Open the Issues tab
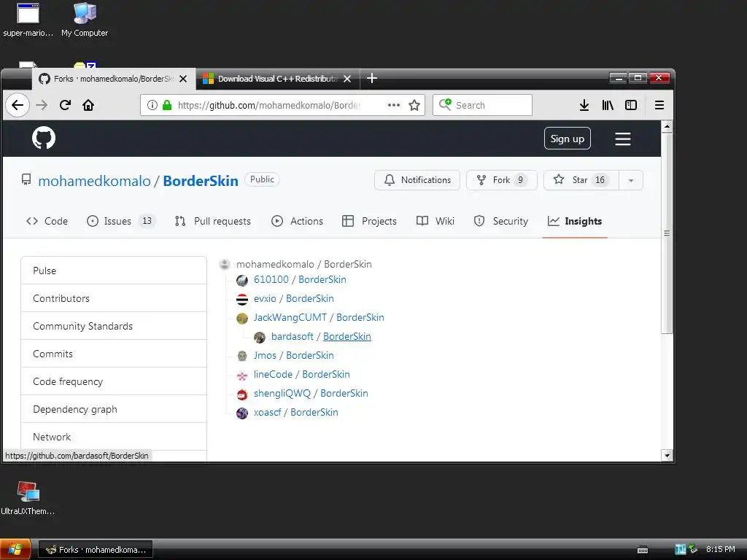The image size is (747, 560). [121, 221]
